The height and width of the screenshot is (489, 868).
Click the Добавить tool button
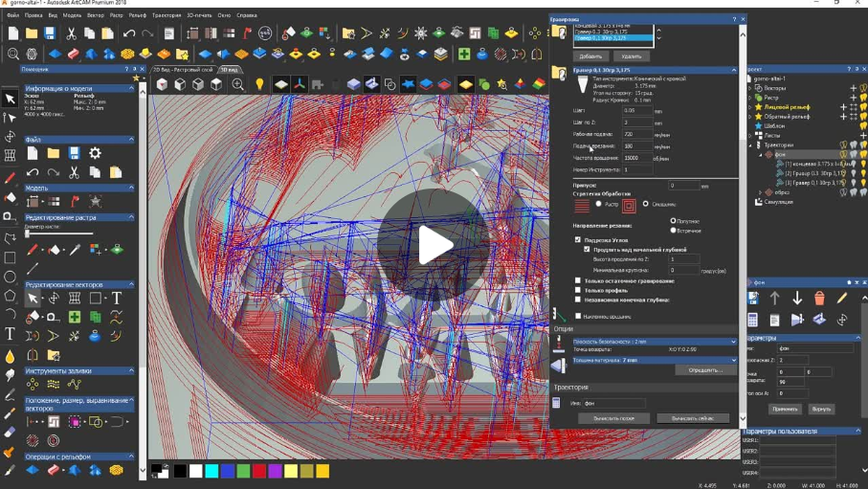click(590, 56)
